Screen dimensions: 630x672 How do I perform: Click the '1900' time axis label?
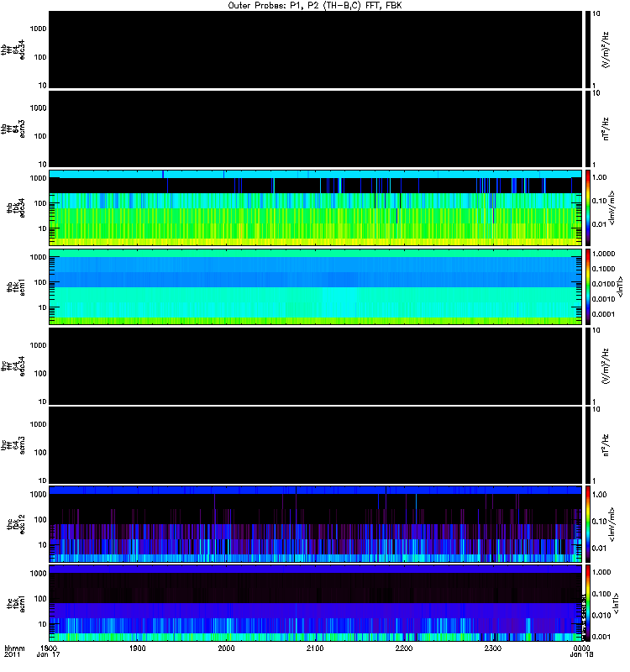click(137, 648)
